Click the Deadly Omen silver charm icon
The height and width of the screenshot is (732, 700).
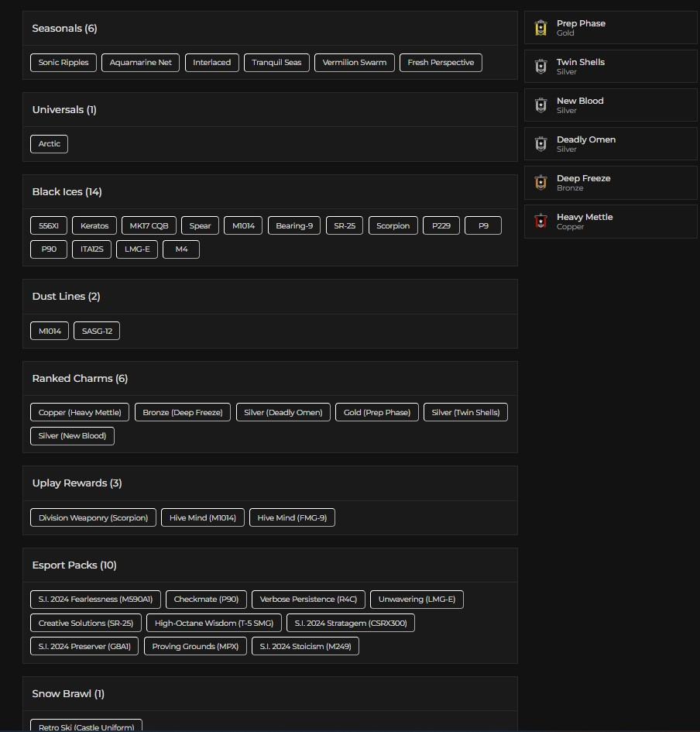tap(540, 145)
